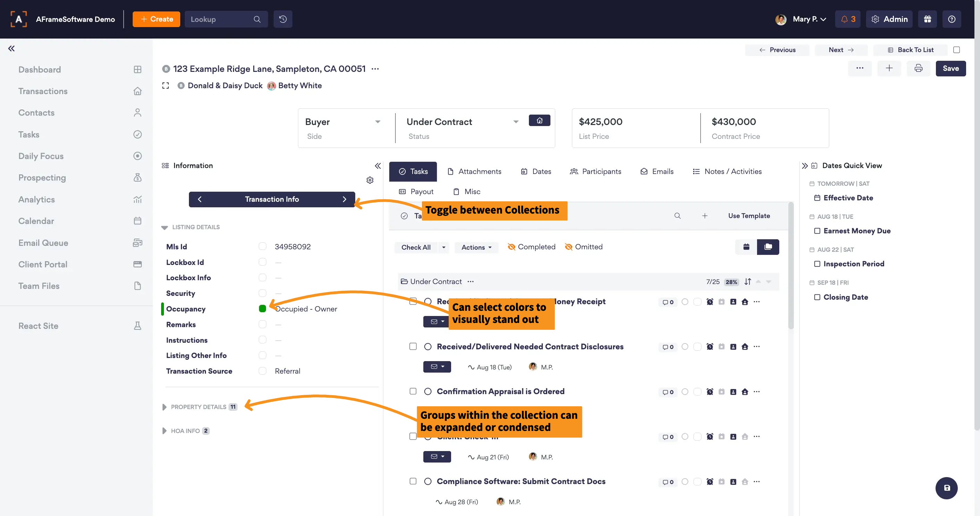Collapse the Listing Details group
The height and width of the screenshot is (516, 980).
164,227
